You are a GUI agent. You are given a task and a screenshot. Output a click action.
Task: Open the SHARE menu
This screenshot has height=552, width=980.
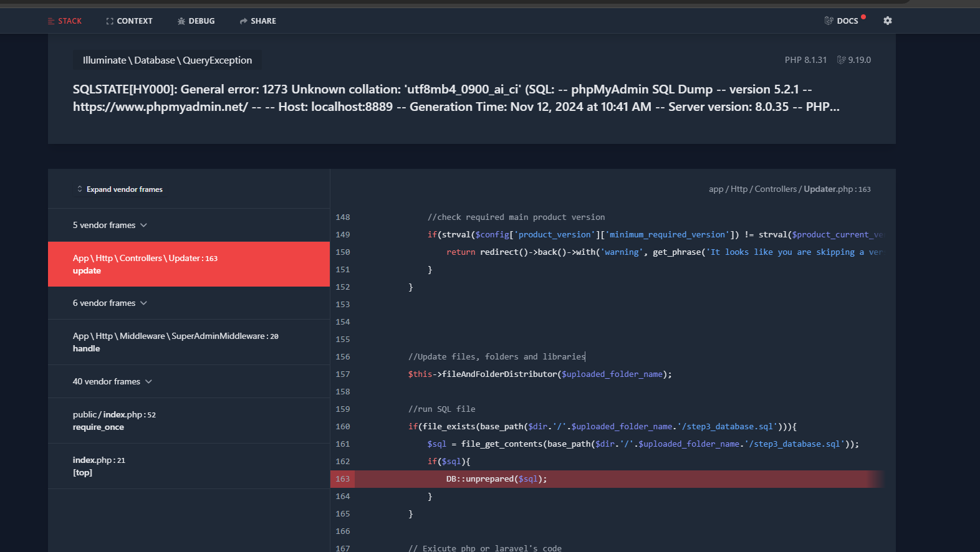tap(257, 21)
